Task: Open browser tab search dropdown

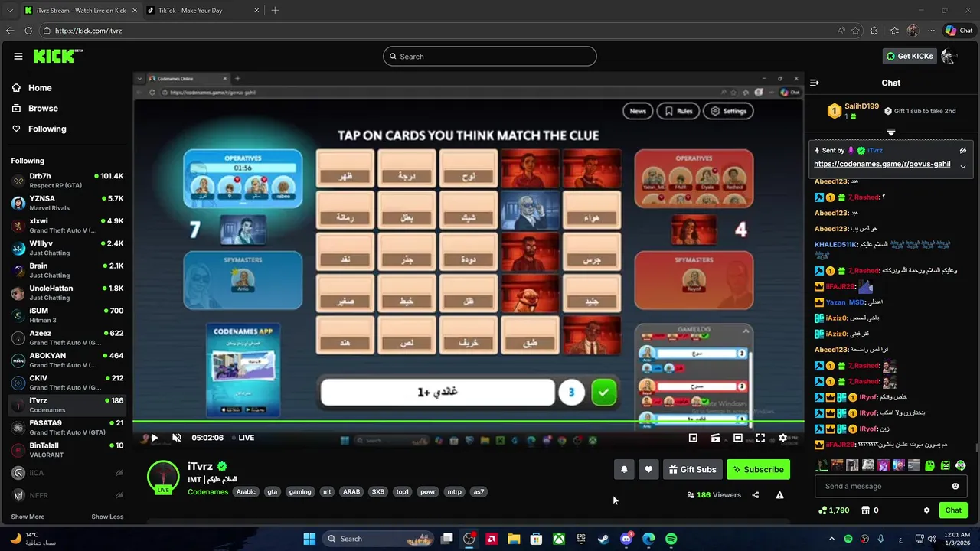Action: coord(9,10)
